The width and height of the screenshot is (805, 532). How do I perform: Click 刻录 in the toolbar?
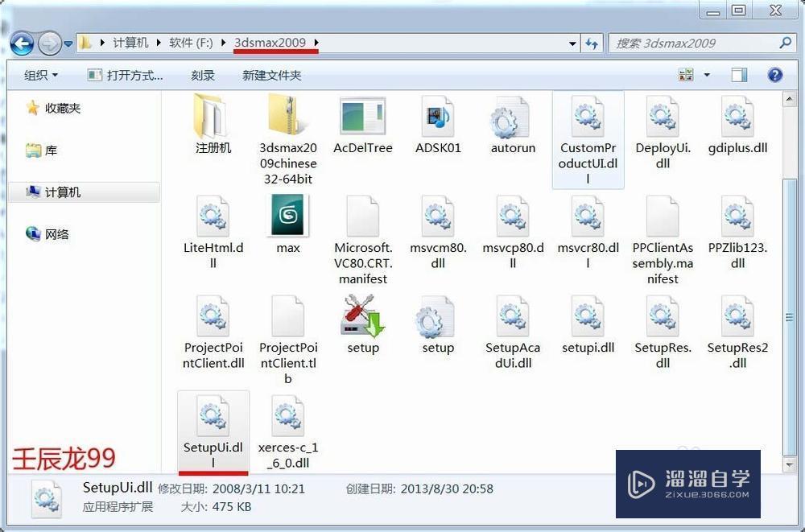point(203,76)
